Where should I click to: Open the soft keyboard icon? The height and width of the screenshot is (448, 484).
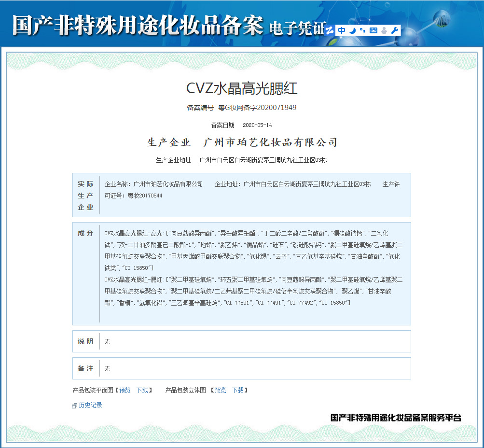click(x=373, y=30)
